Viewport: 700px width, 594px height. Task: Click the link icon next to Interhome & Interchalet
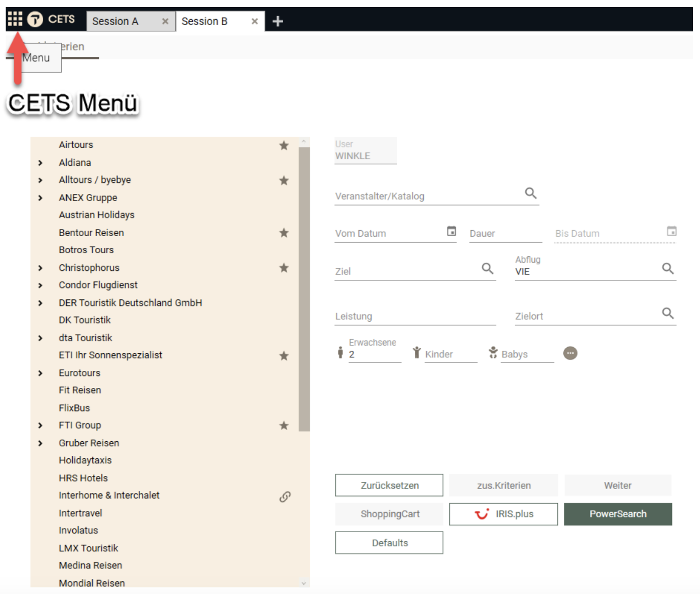click(x=285, y=497)
